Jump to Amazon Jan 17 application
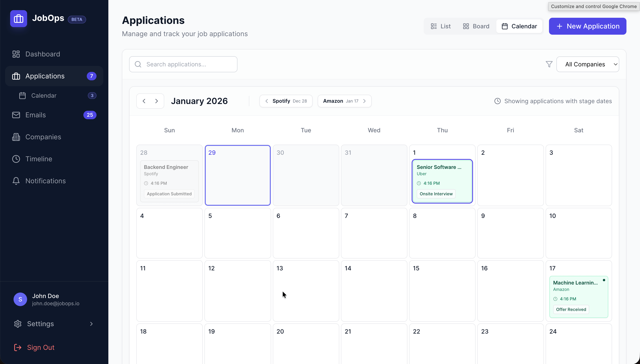 (344, 101)
